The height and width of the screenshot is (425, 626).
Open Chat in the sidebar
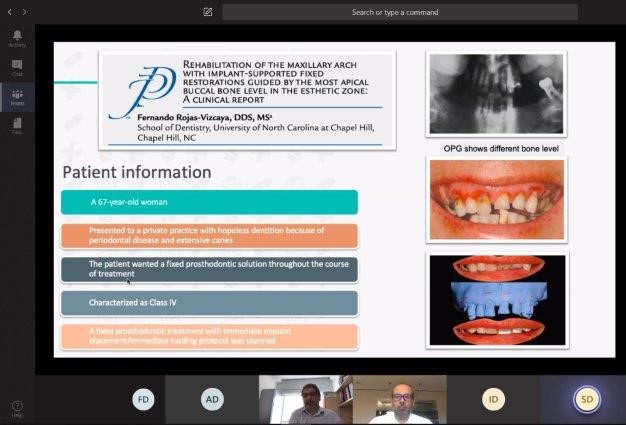[17, 68]
